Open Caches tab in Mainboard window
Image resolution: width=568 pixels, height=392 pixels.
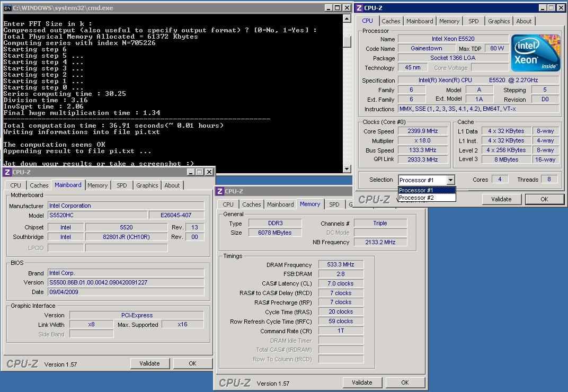[x=39, y=185]
